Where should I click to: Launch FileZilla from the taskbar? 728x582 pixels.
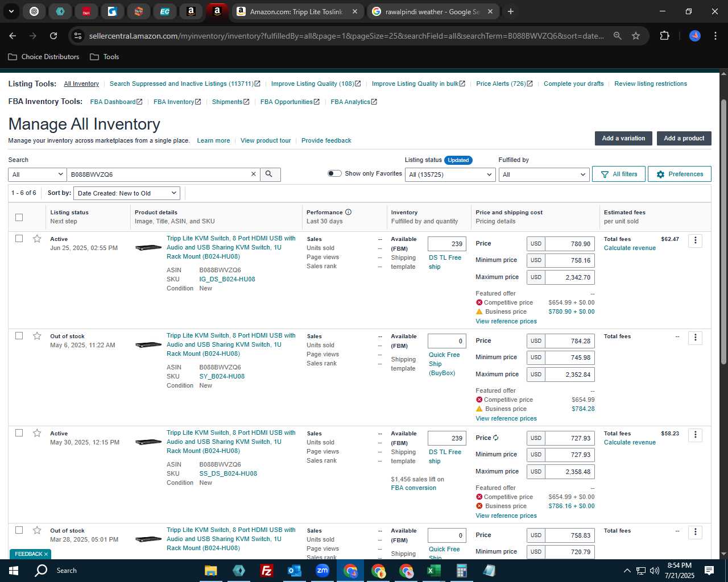[x=266, y=571]
